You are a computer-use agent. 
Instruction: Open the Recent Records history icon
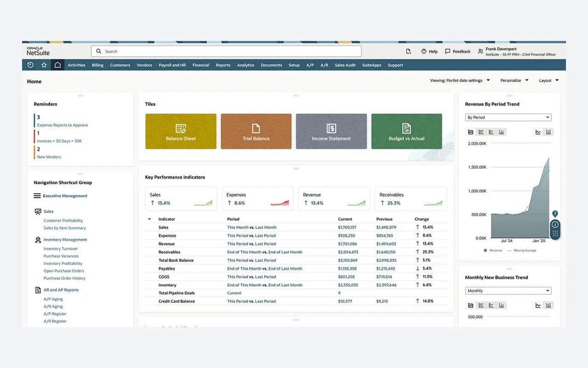click(x=30, y=65)
